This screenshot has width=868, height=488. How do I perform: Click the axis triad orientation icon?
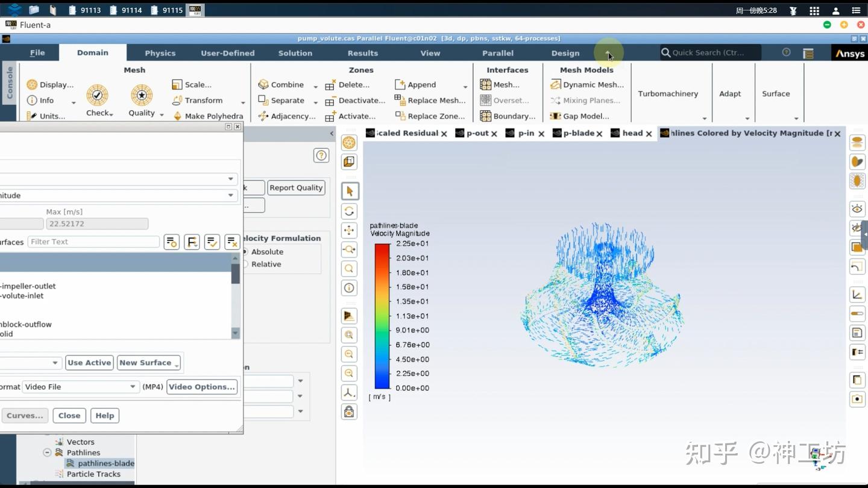(x=350, y=393)
